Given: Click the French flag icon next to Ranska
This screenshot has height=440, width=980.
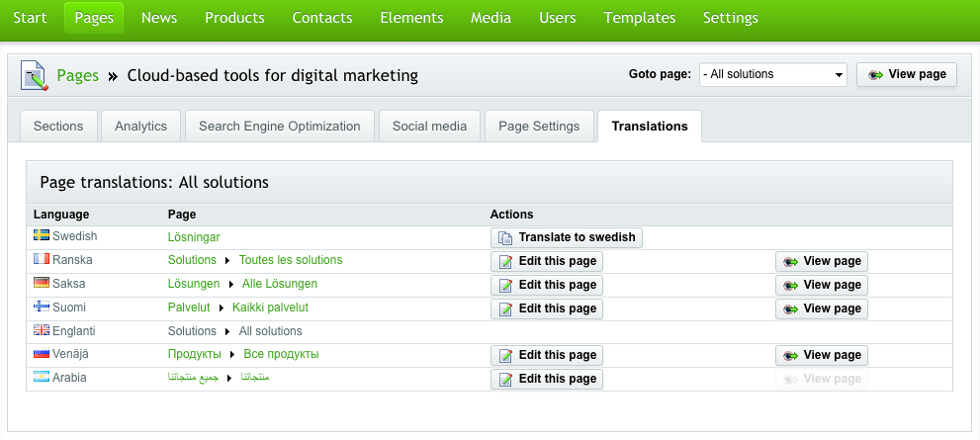Looking at the screenshot, I should coord(42,259).
